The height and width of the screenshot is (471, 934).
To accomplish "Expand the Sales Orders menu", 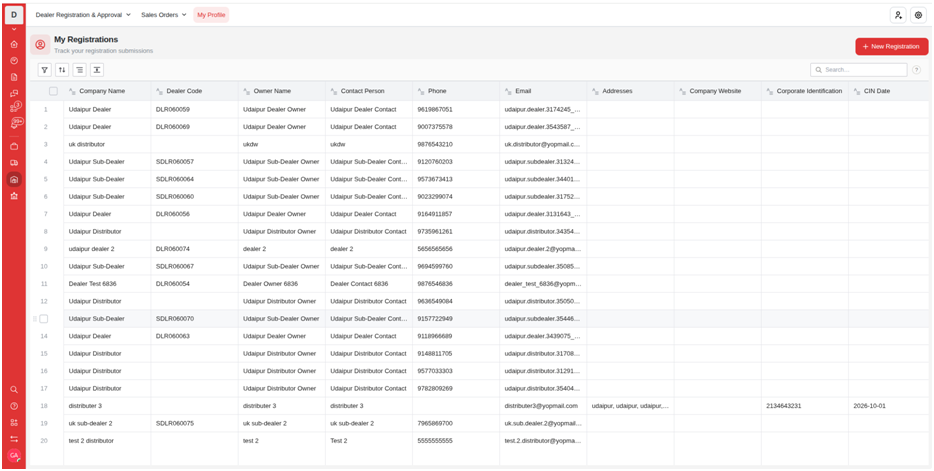I will [164, 15].
